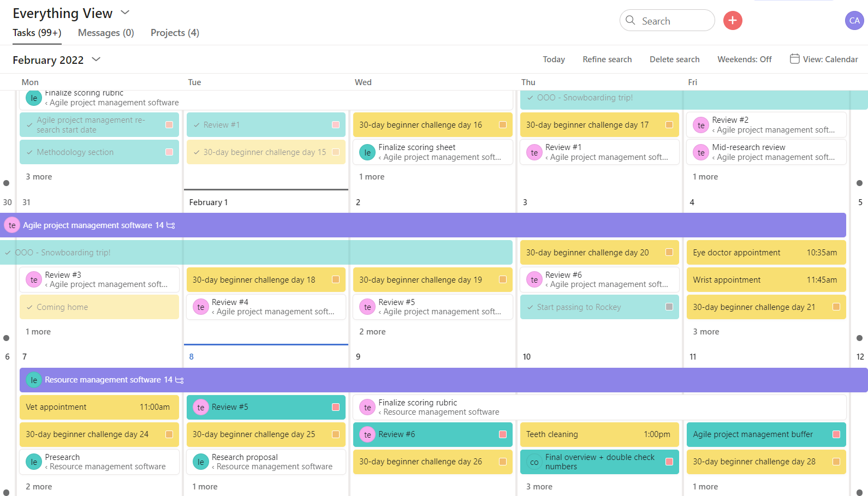Tick checkbox for 30-day beginner challenge day 20

point(669,253)
